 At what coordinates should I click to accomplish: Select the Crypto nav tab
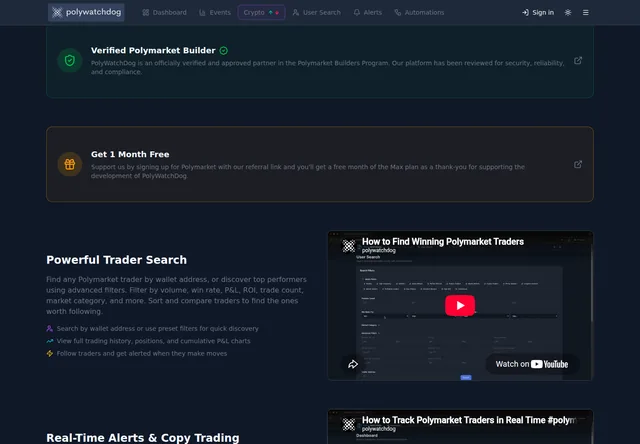[x=261, y=13]
